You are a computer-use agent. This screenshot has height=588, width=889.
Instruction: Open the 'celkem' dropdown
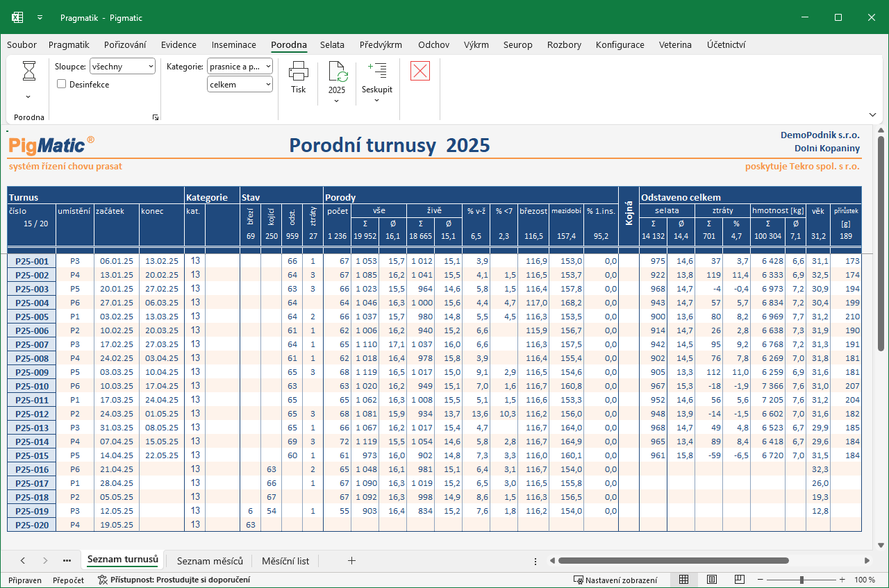[240, 85]
